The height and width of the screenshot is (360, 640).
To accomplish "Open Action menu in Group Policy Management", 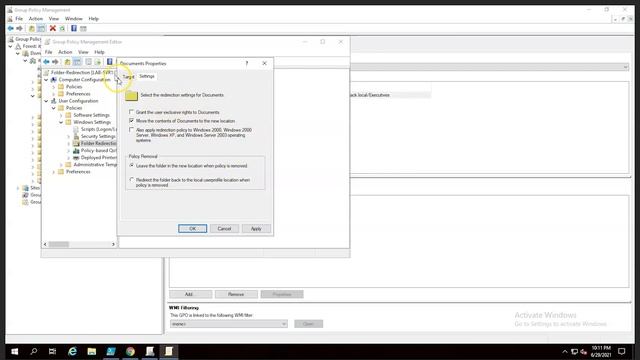I will (x=36, y=19).
